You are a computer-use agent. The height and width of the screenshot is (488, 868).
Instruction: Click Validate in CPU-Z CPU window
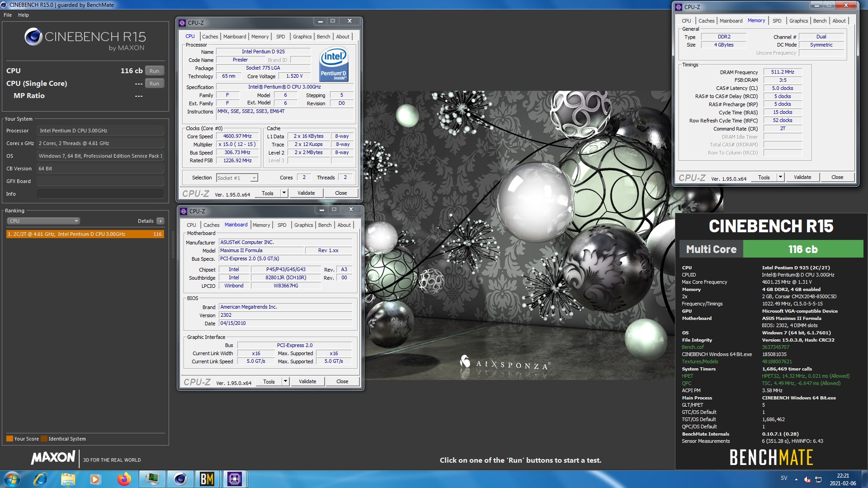click(x=306, y=193)
